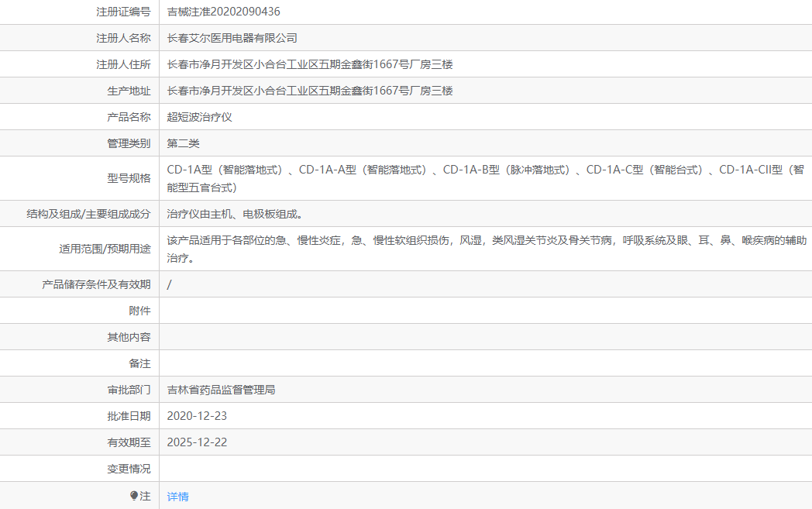Select the address text in the 注册人住所 row

click(310, 65)
